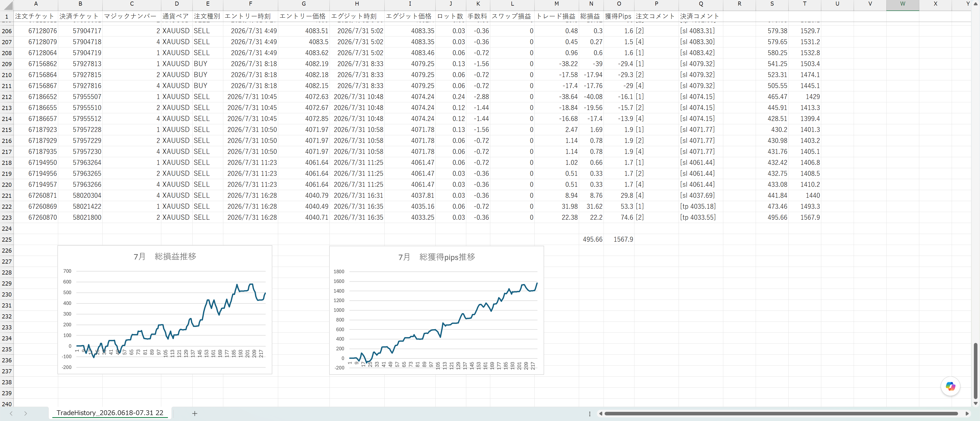This screenshot has width=980, height=421.
Task: Select the 495.66 total cell in row 225
Action: (x=591, y=240)
